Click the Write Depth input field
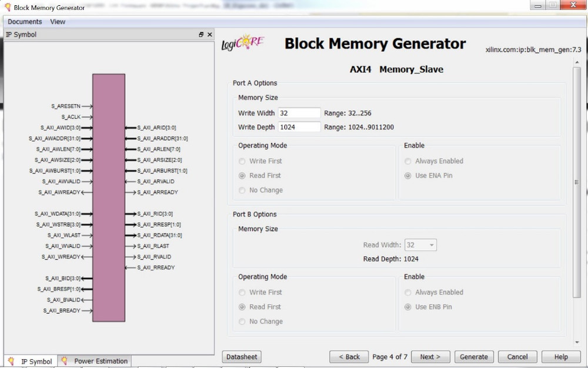This screenshot has width=588, height=368. click(x=299, y=127)
